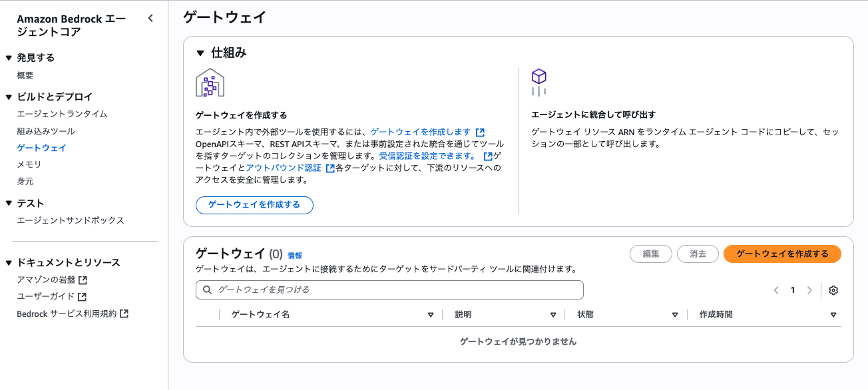Screen dimensions: 868x390
Task: Sort by 説明 column arrow
Action: (553, 315)
